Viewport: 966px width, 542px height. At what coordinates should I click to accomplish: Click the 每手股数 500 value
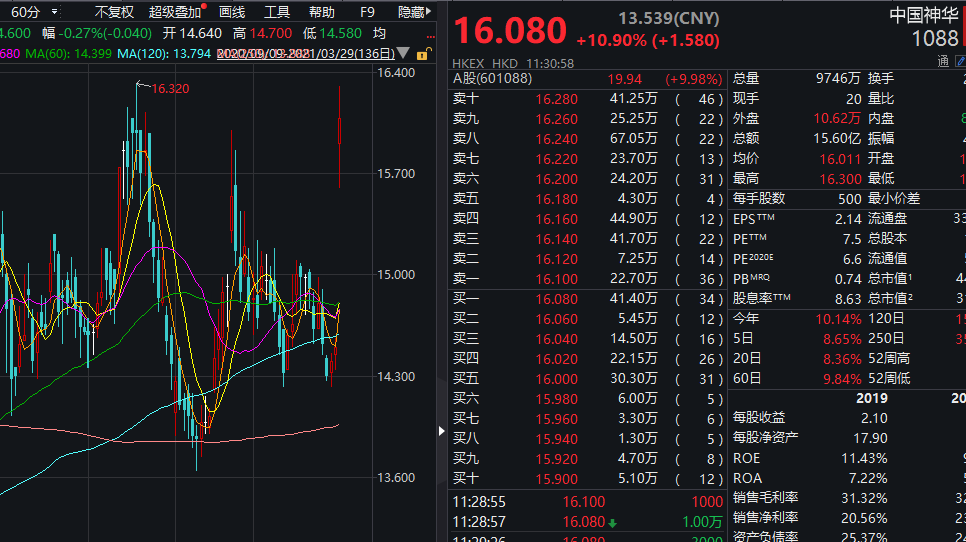(x=850, y=199)
